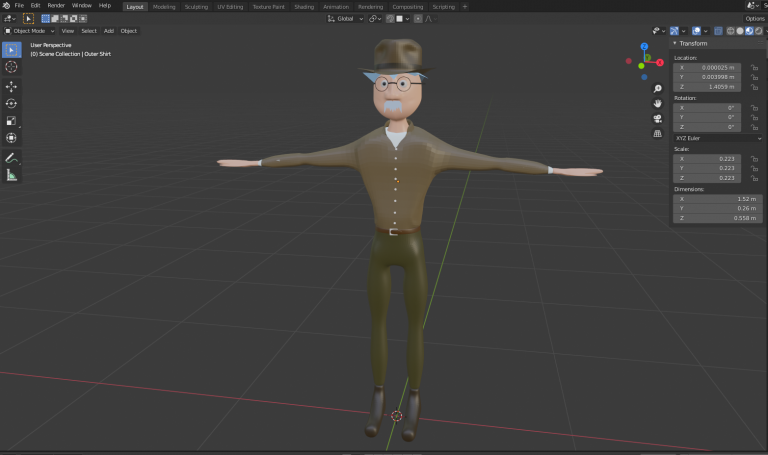
Task: Select the Measure tool
Action: pyautogui.click(x=11, y=175)
